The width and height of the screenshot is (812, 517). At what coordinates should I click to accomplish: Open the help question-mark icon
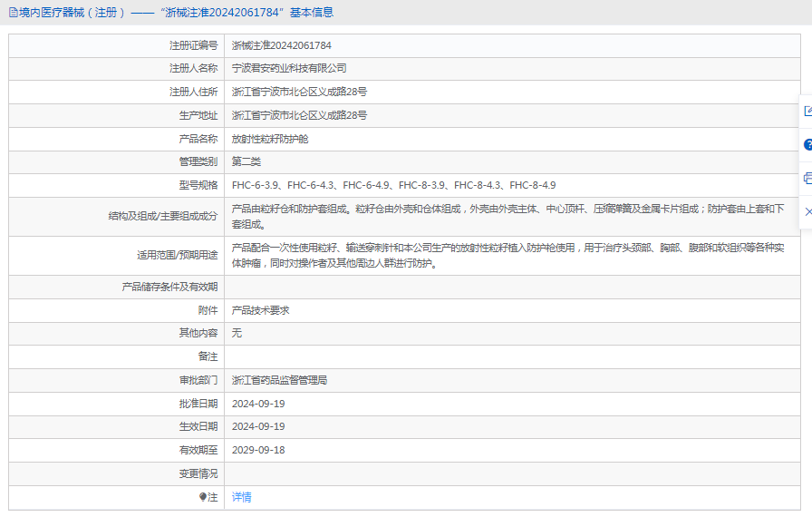pos(807,144)
